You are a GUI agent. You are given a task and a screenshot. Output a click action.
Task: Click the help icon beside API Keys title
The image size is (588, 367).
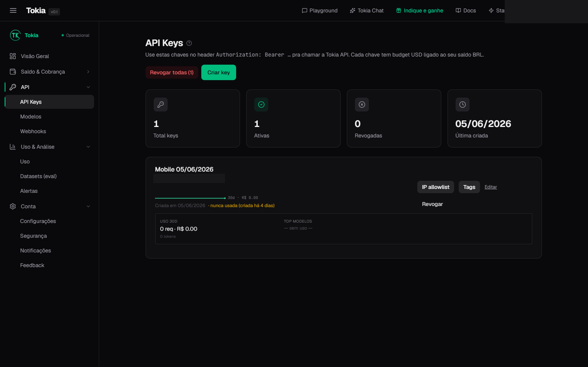coord(189,43)
